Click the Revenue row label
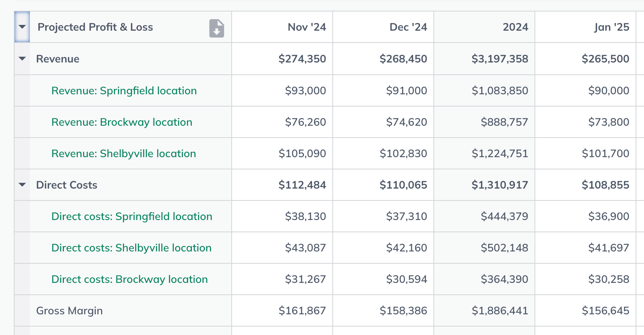The image size is (644, 335). [58, 59]
